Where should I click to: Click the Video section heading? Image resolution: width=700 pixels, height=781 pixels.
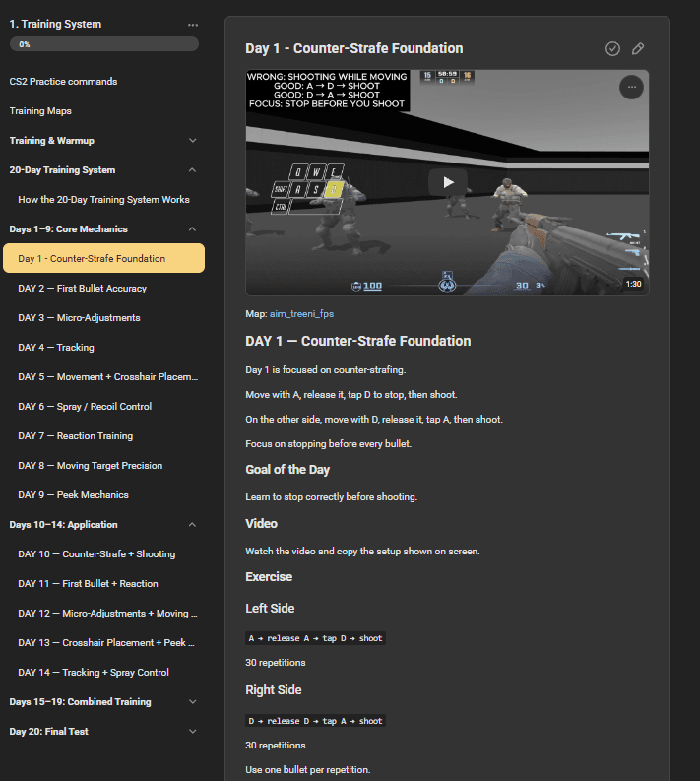click(x=261, y=524)
